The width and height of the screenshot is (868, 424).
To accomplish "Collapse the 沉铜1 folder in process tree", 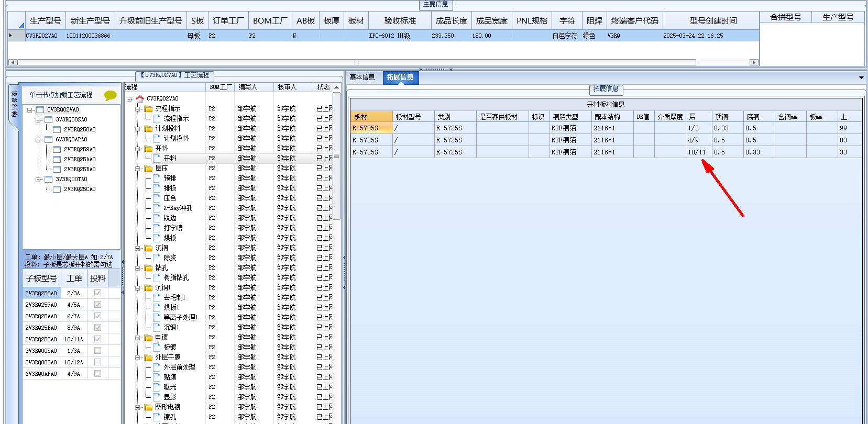I will point(138,288).
